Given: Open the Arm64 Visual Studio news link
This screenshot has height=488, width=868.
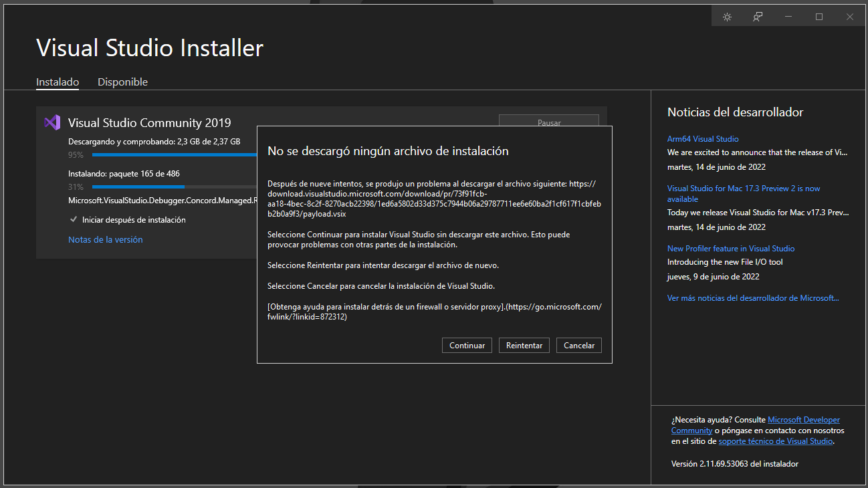Looking at the screenshot, I should 703,139.
